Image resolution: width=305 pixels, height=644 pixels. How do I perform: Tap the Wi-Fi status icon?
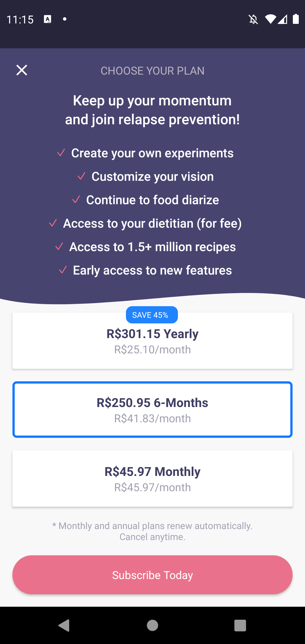coord(270,19)
